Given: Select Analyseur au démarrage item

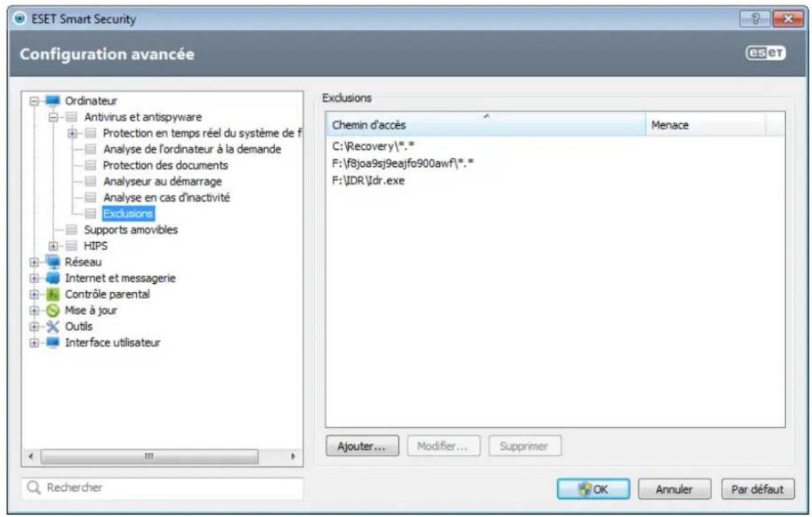Looking at the screenshot, I should pyautogui.click(x=162, y=181).
